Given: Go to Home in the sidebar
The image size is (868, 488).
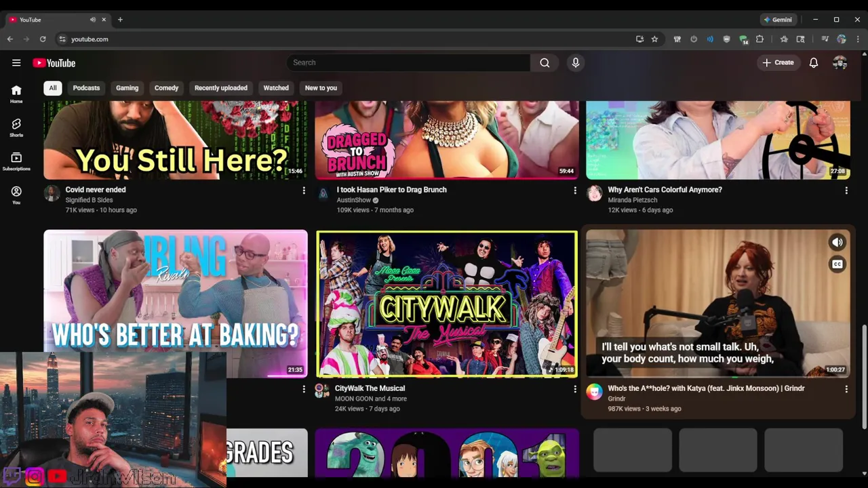Looking at the screenshot, I should [16, 94].
